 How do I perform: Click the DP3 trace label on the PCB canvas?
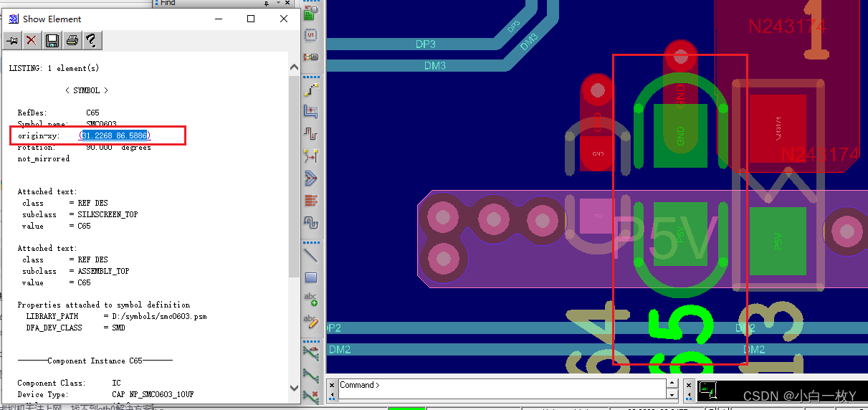425,44
